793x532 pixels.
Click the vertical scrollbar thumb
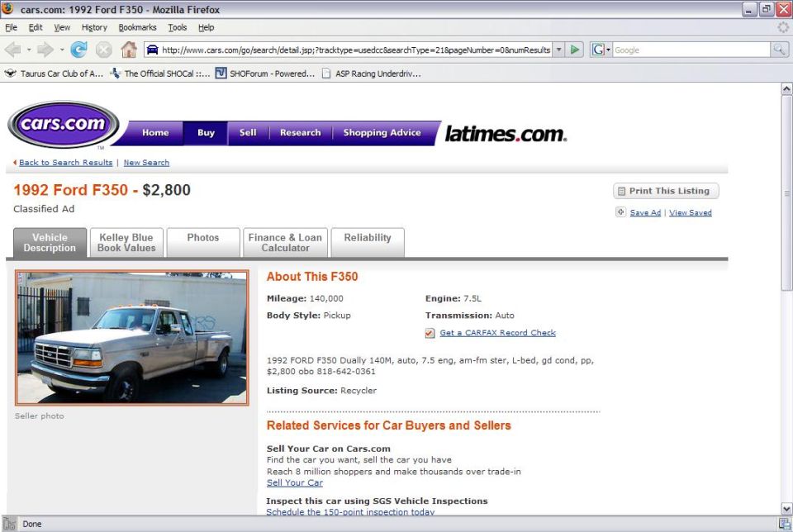coord(786,192)
